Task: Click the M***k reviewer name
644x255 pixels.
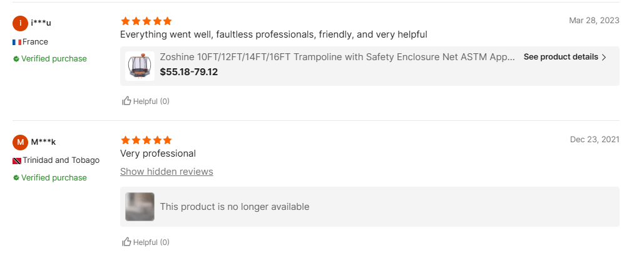Action: 43,142
